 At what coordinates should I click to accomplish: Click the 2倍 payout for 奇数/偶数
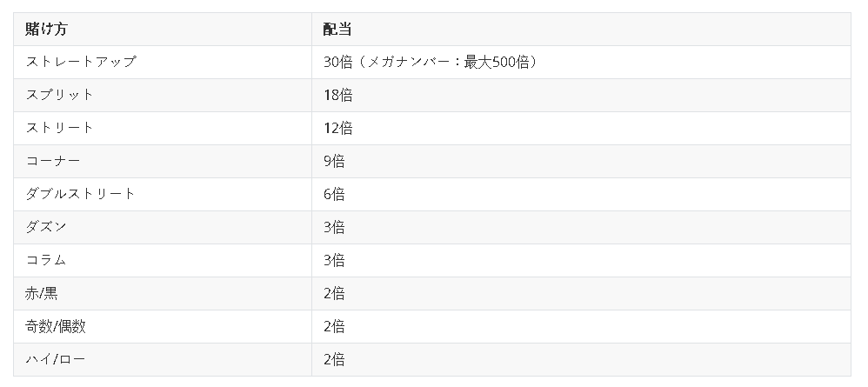(x=334, y=326)
